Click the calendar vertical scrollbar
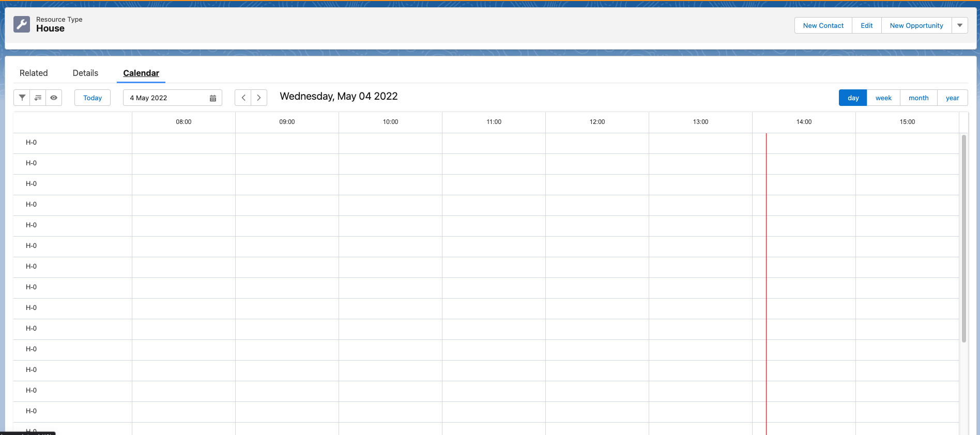 click(x=963, y=238)
